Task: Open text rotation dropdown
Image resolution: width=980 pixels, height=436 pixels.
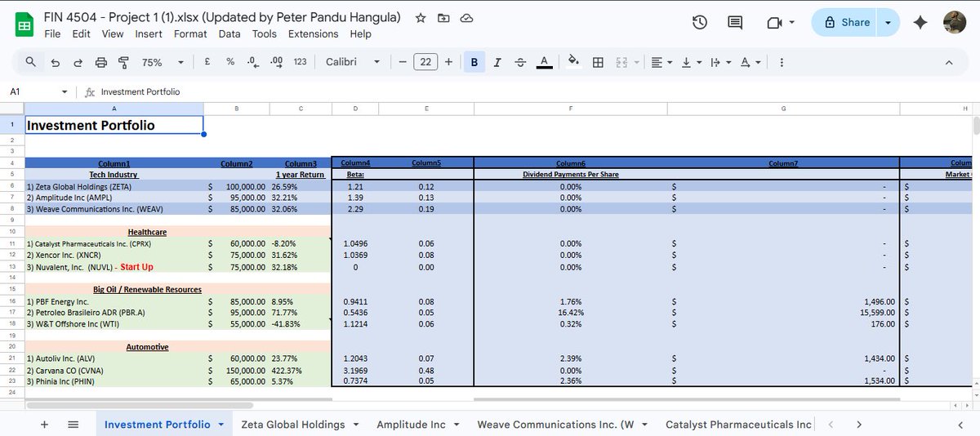Action: [x=750, y=62]
